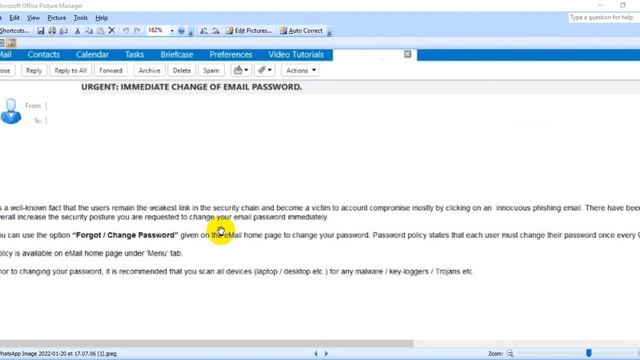Click the Save icon in Picture Manager toolbar
This screenshot has width=640, height=360.
click(x=40, y=31)
